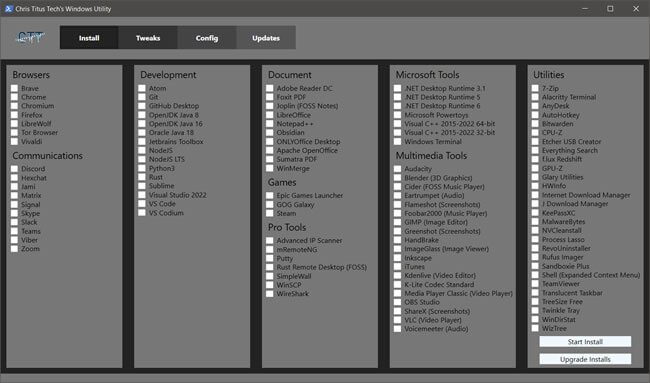This screenshot has width=650, height=383.
Task: Select the AnyDesk checkbox
Action: (x=535, y=106)
